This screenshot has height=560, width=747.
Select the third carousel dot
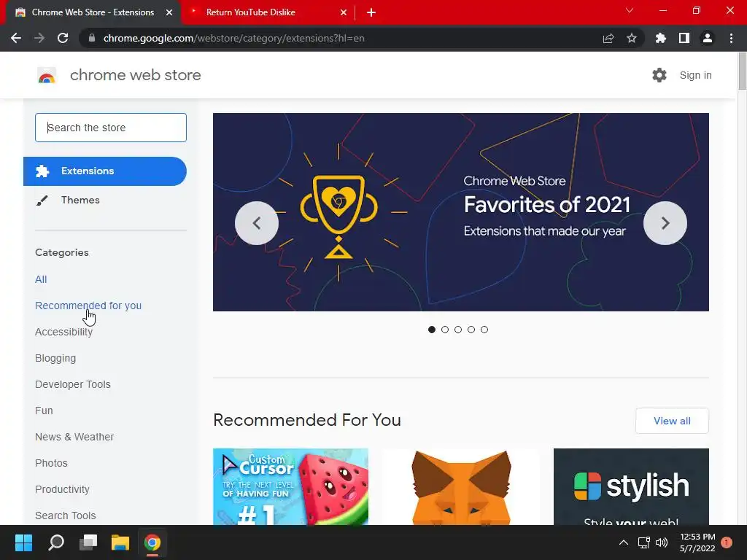tap(458, 330)
